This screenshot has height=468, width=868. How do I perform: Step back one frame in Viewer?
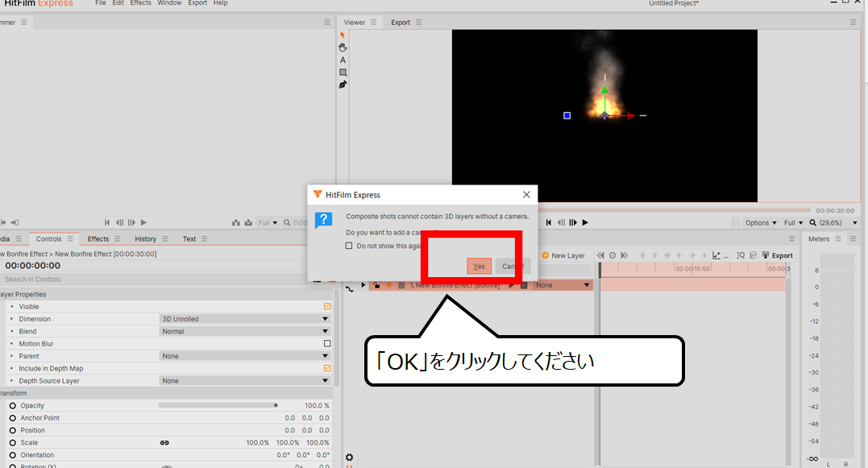tap(561, 222)
